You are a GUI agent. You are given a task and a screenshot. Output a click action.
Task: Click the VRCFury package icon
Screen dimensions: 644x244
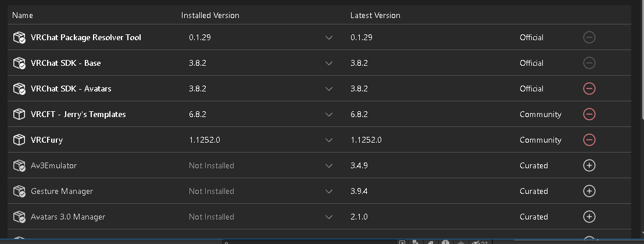coord(20,140)
